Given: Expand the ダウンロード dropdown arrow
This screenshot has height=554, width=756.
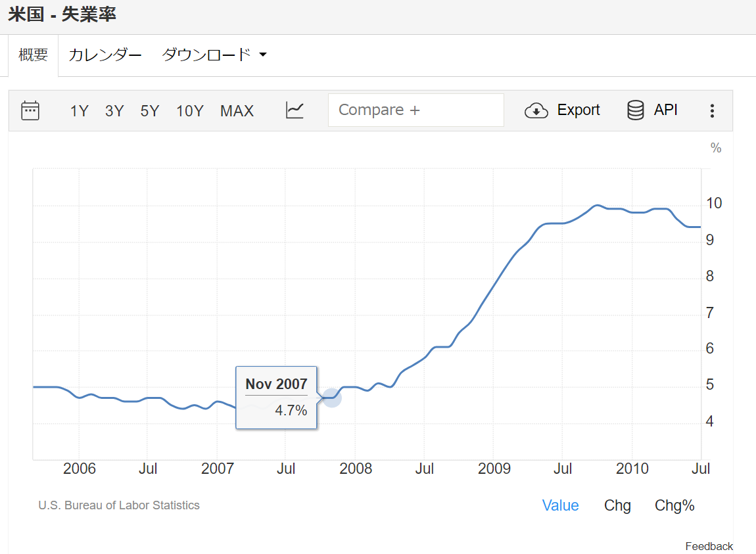Looking at the screenshot, I should pyautogui.click(x=263, y=55).
